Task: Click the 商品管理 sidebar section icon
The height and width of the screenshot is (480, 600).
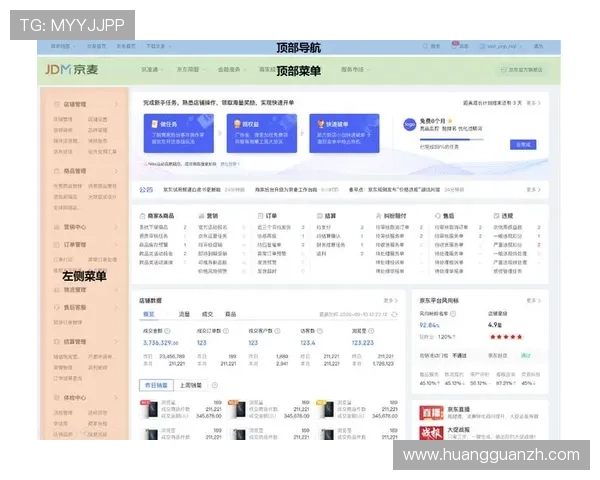Action: 57,171
